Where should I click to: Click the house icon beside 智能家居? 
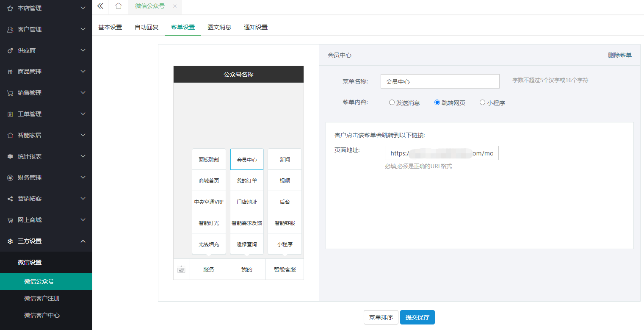pos(10,135)
